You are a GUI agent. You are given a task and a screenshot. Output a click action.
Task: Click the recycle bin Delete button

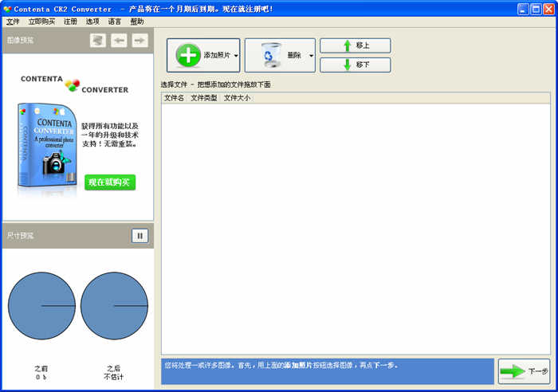tap(280, 56)
